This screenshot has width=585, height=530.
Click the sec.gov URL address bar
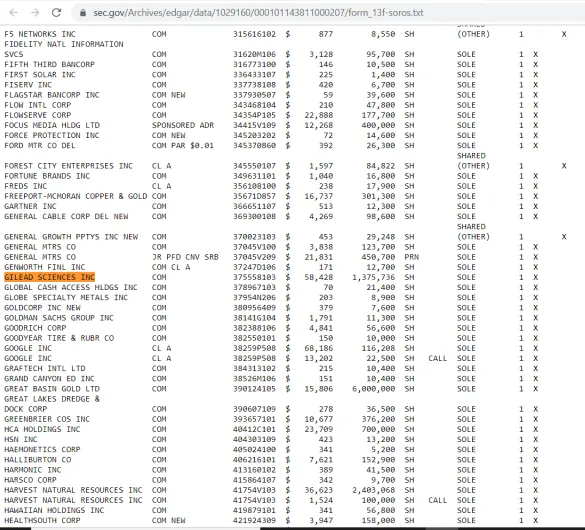(x=258, y=13)
